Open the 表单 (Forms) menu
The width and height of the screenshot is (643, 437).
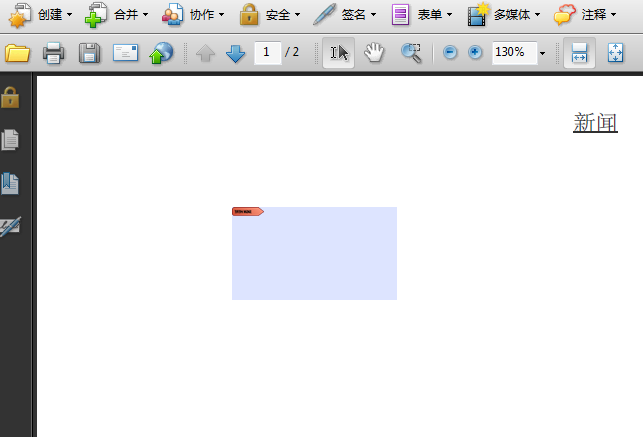coord(422,15)
